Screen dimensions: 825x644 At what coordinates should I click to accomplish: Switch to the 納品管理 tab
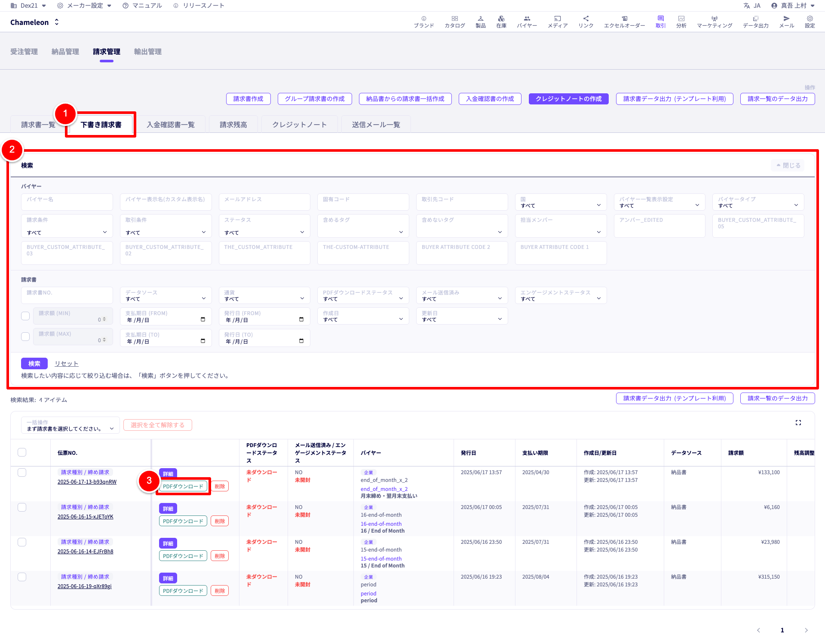[65, 52]
